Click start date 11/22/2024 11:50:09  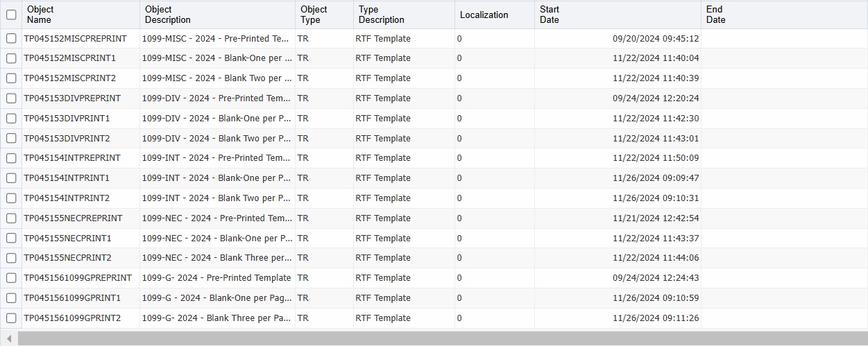(x=656, y=158)
